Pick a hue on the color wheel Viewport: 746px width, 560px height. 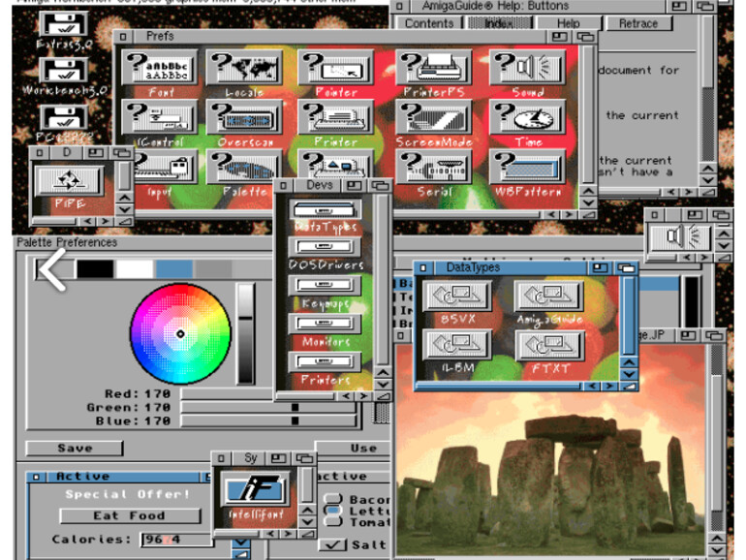(x=180, y=334)
